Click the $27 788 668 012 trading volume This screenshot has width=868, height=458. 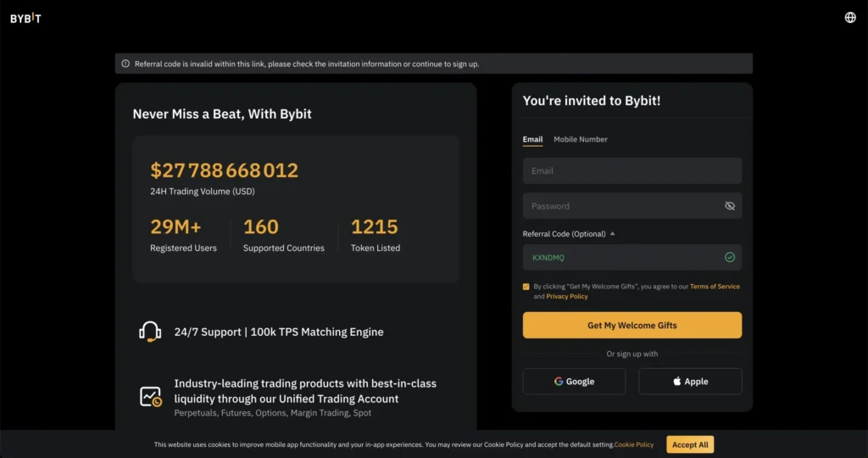pos(224,170)
